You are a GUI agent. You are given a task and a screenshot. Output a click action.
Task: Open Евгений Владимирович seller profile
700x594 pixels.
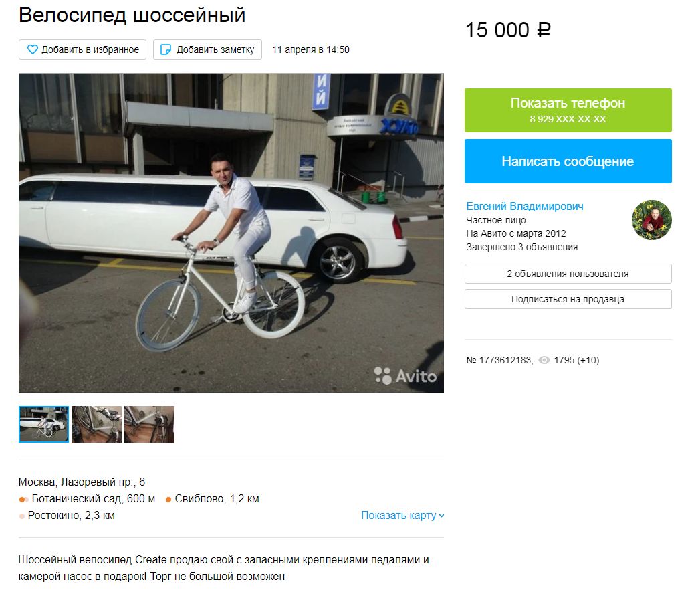[525, 206]
